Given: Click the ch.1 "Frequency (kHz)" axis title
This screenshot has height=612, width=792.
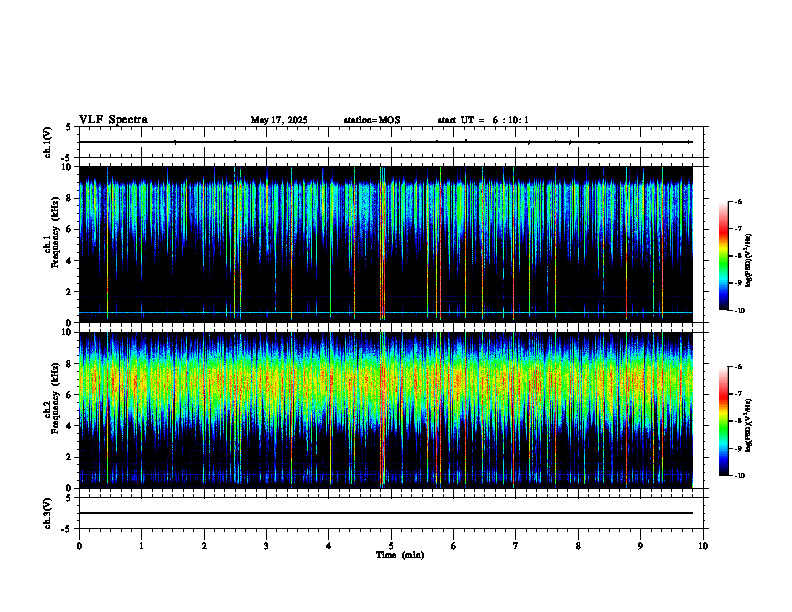Looking at the screenshot, I should [55, 234].
